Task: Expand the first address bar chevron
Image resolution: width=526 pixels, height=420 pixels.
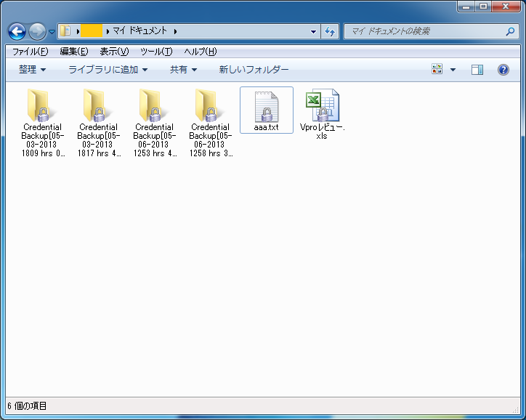Action: (78, 31)
